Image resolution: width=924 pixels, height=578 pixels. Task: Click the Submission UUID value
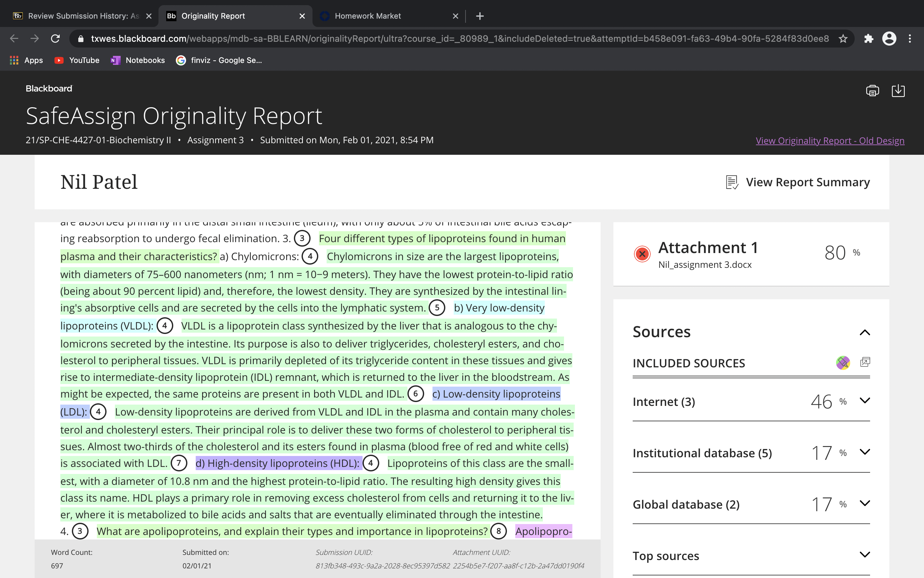(x=382, y=566)
